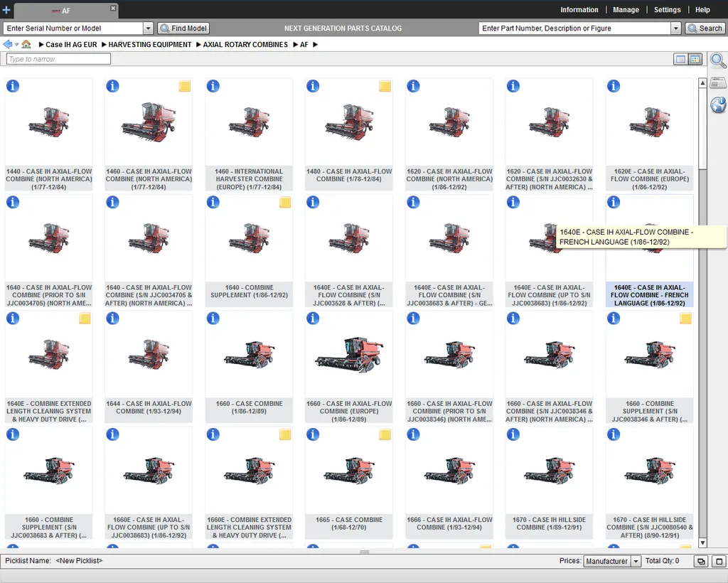The image size is (728, 583).
Task: Focus the Type to narrow field
Action: coord(58,59)
